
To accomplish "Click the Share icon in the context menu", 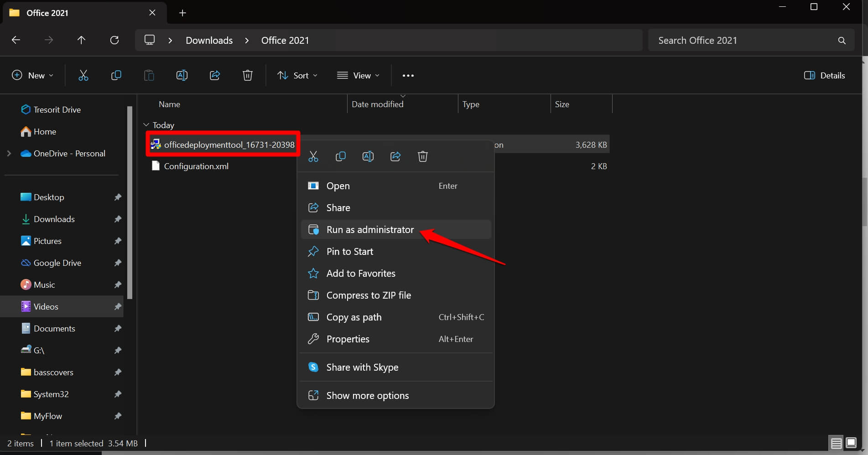I will point(395,156).
